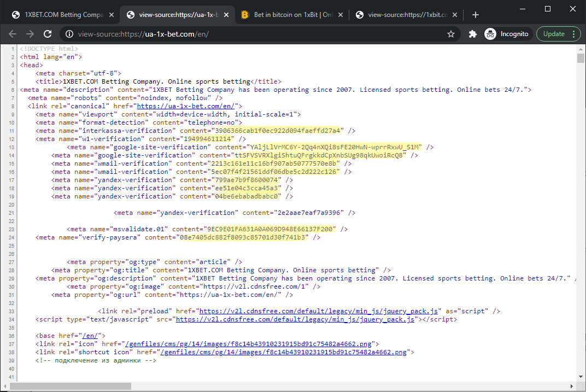The width and height of the screenshot is (586, 392).
Task: Close the Bet in bitcoin on 1xBit tab
Action: (341, 15)
